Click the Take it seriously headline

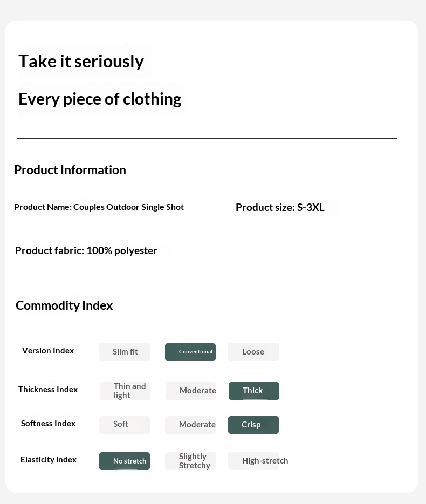tap(81, 62)
